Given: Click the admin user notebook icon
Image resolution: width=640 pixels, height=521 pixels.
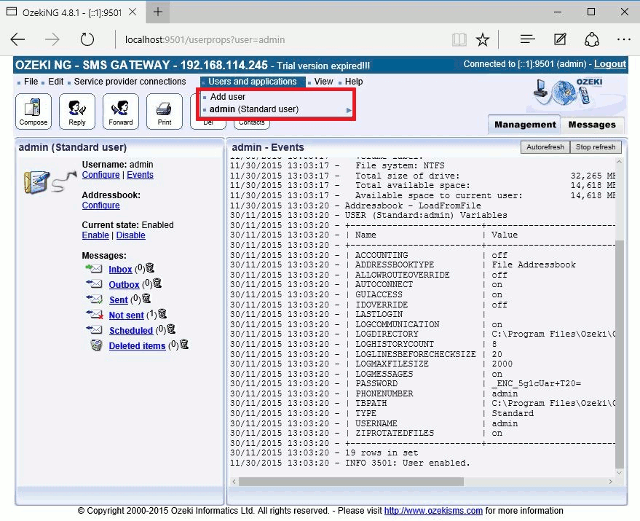Looking at the screenshot, I should point(37,182).
